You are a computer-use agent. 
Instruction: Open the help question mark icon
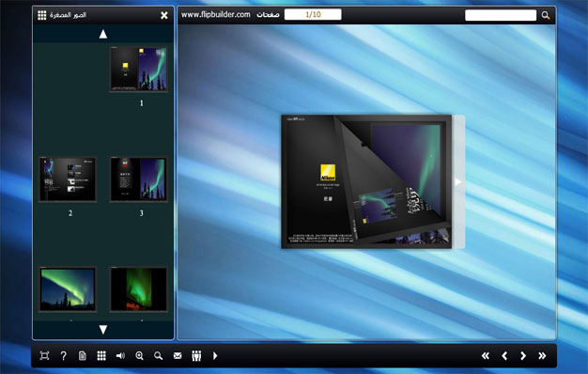click(x=63, y=355)
